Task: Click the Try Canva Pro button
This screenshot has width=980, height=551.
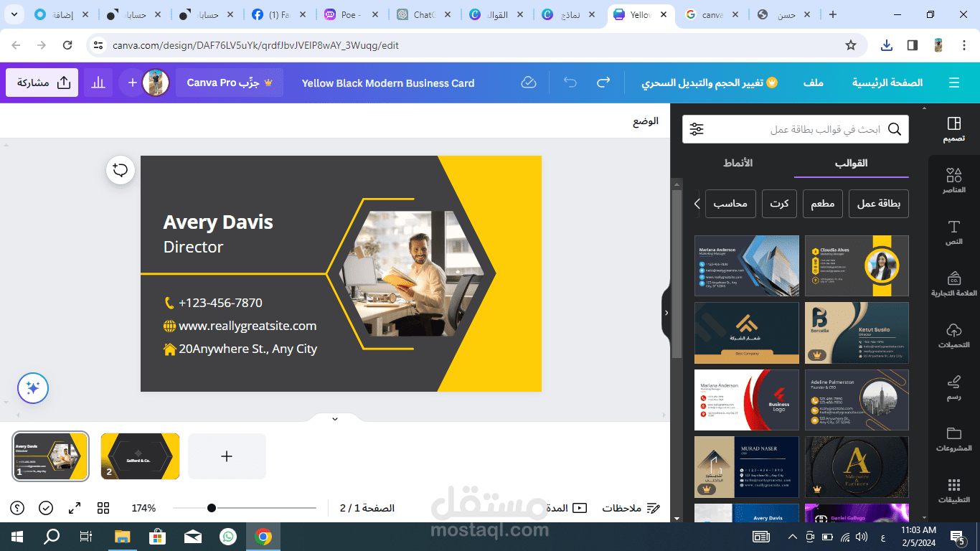Action: click(x=230, y=83)
